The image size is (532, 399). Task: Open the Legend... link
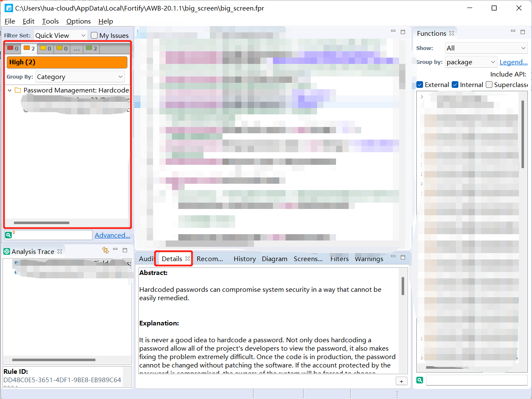click(x=513, y=62)
